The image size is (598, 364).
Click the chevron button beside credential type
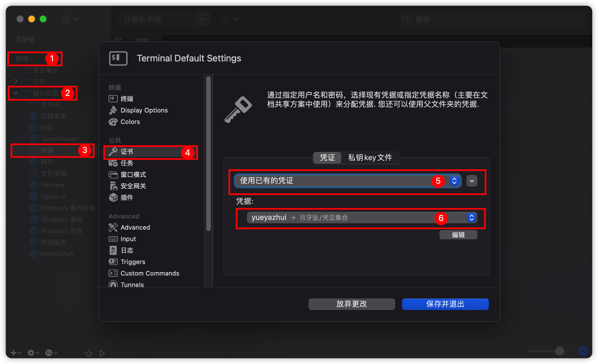(472, 181)
